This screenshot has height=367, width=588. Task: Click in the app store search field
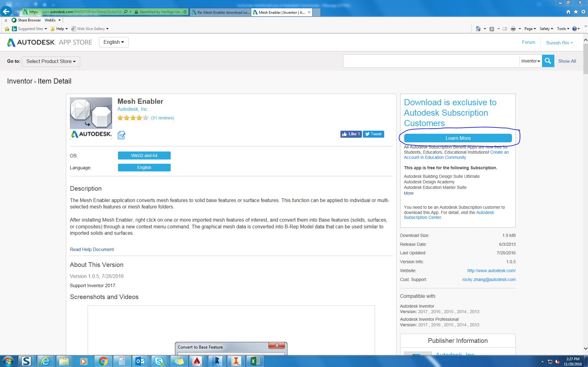431,61
